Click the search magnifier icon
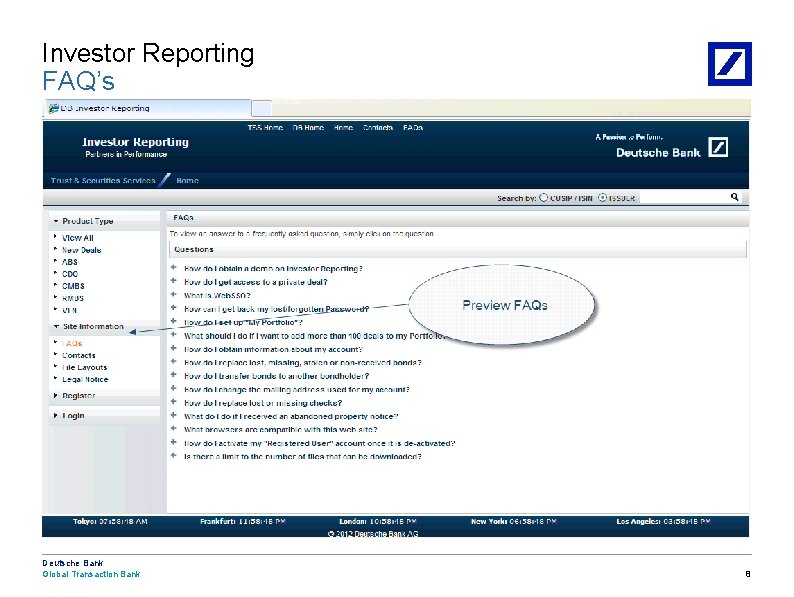Screen dimensions: 794x597 pyautogui.click(x=734, y=197)
